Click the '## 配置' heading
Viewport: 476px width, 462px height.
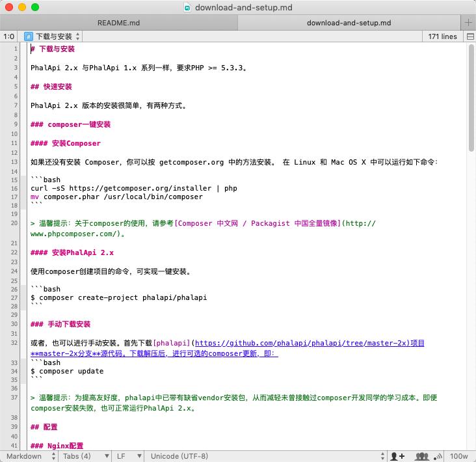coord(44,427)
